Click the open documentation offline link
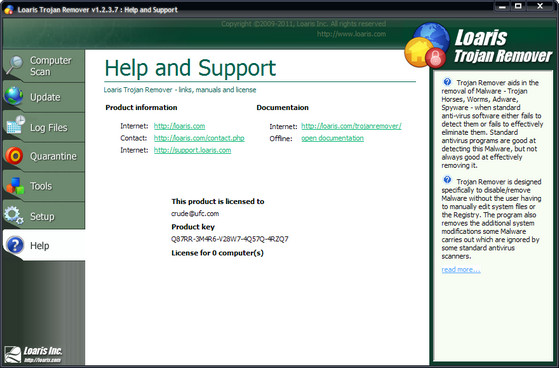This screenshot has width=559, height=368. point(333,138)
